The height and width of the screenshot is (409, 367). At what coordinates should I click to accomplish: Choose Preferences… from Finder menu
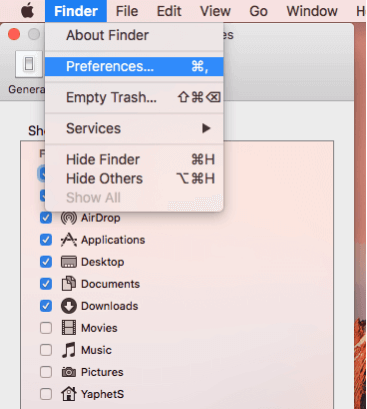(134, 66)
